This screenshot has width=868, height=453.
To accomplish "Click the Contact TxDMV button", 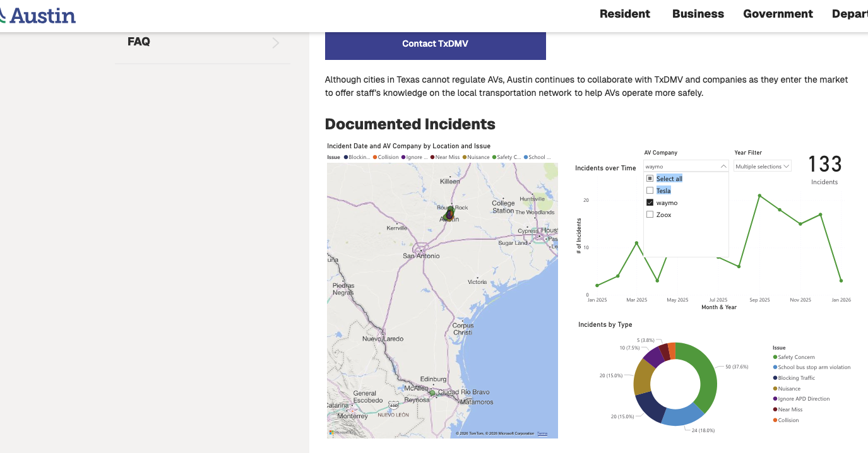I will (x=435, y=44).
